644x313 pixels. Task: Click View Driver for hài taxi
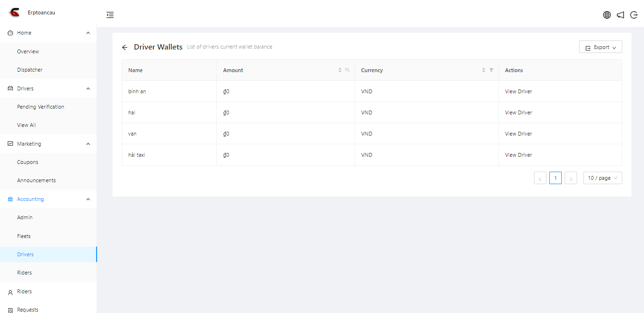[x=518, y=155]
